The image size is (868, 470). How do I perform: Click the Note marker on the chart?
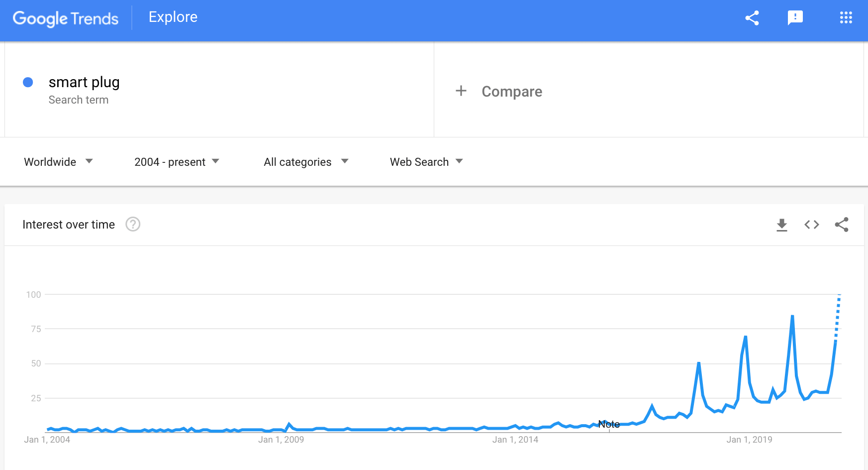[x=609, y=424]
